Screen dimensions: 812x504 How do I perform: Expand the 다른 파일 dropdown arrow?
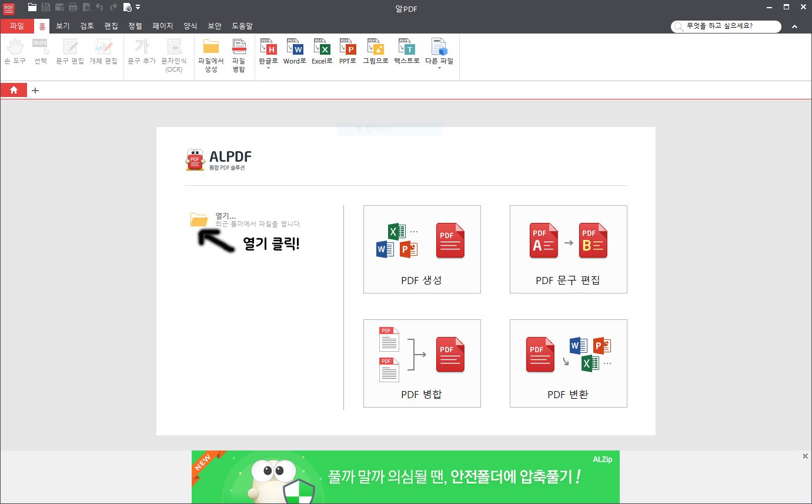click(x=439, y=68)
